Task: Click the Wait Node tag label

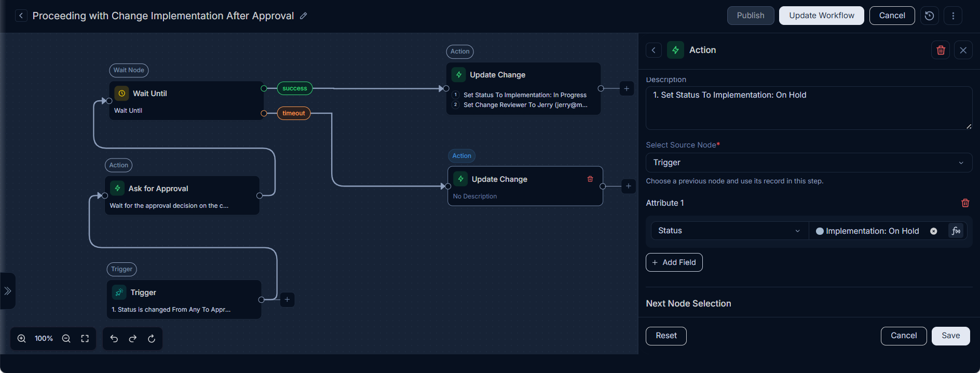Action: tap(129, 70)
